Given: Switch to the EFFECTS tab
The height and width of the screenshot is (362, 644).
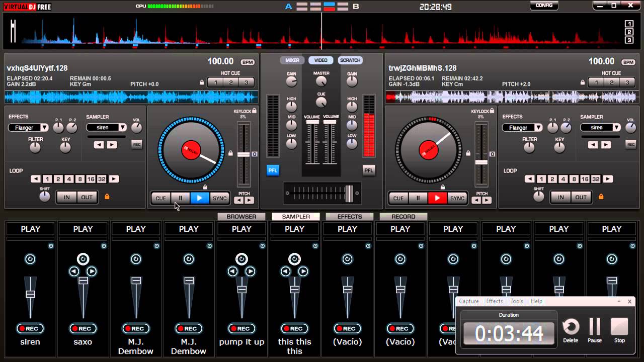Looking at the screenshot, I should (350, 217).
